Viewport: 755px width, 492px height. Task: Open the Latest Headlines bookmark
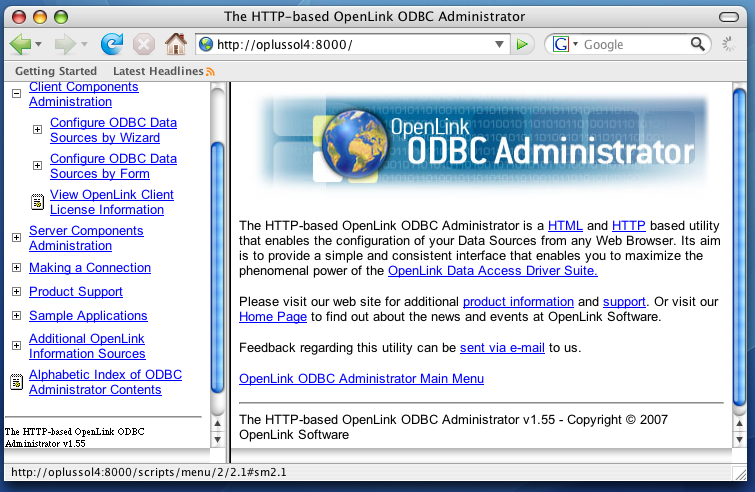[x=158, y=71]
